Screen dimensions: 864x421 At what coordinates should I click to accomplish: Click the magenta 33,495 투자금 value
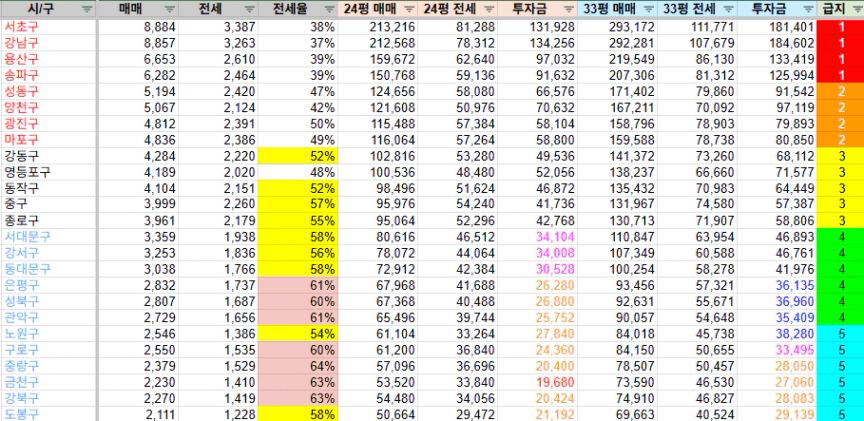pyautogui.click(x=794, y=350)
